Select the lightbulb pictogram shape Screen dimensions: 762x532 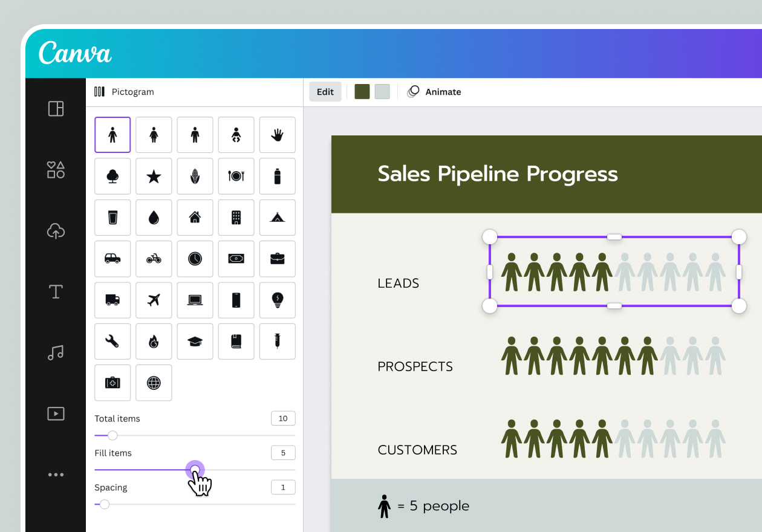pos(277,300)
